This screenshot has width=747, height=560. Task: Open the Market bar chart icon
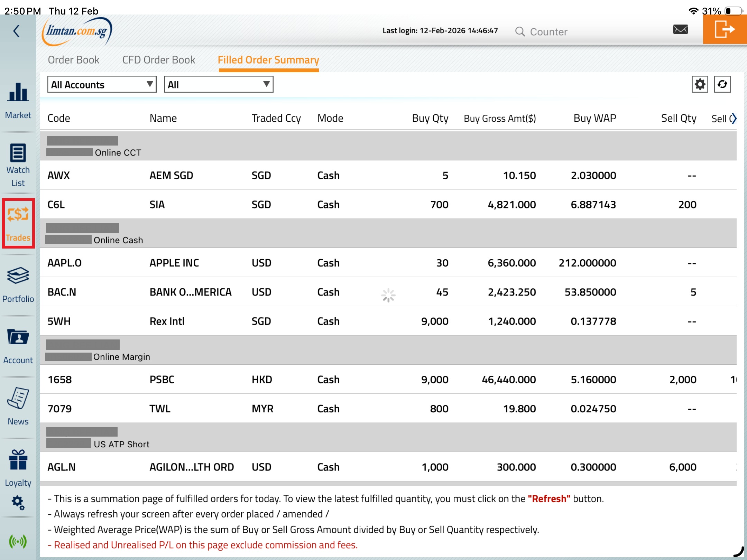[x=18, y=93]
